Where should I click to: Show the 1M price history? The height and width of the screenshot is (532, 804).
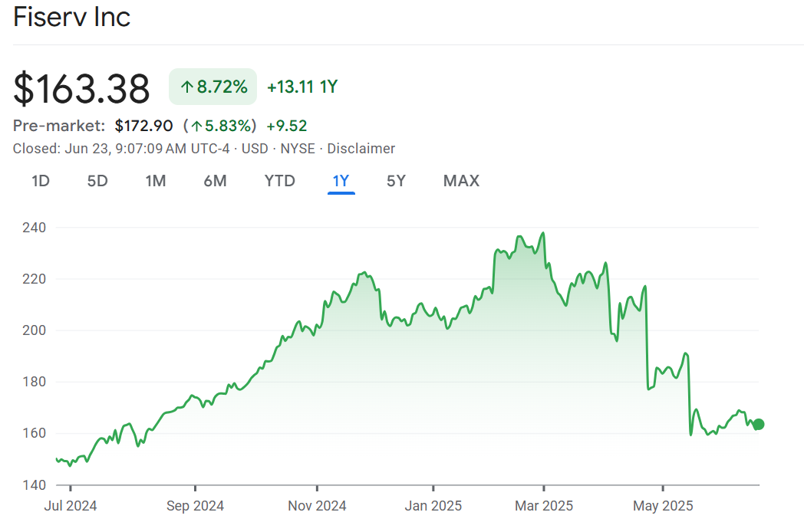tap(156, 181)
